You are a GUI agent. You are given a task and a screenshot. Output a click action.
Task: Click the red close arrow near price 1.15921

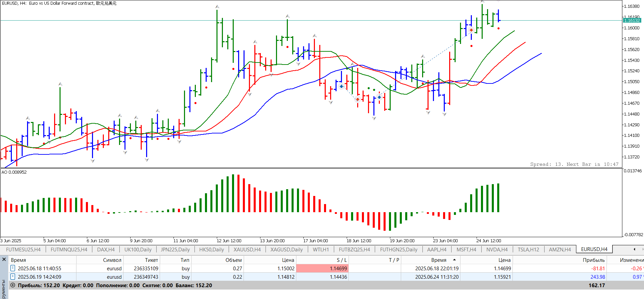(471, 30)
